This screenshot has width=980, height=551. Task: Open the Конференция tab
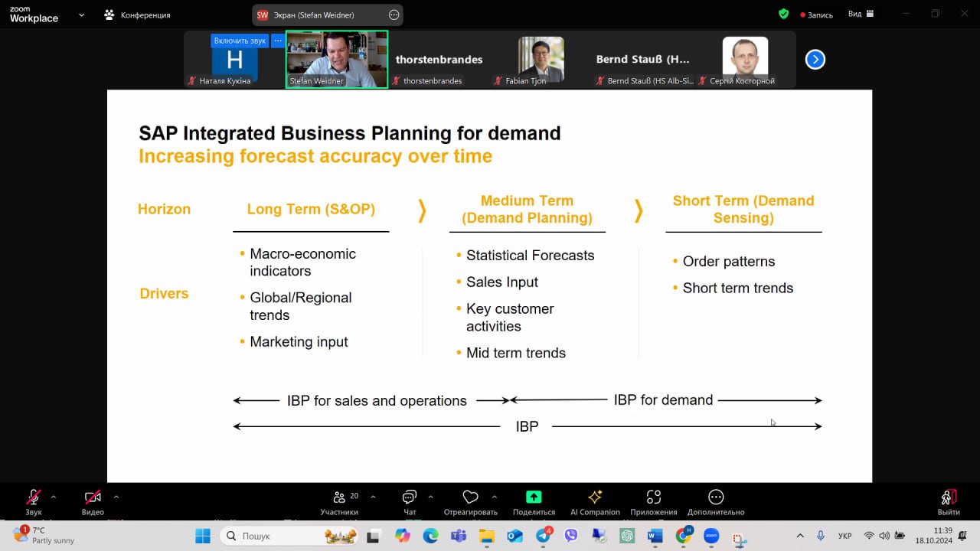[138, 15]
